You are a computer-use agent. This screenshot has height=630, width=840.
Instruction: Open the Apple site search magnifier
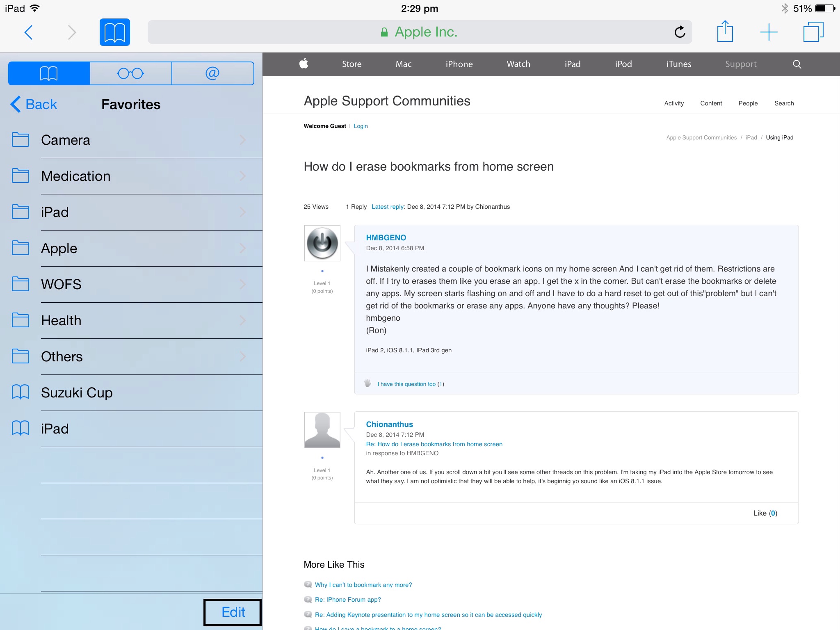(x=797, y=64)
